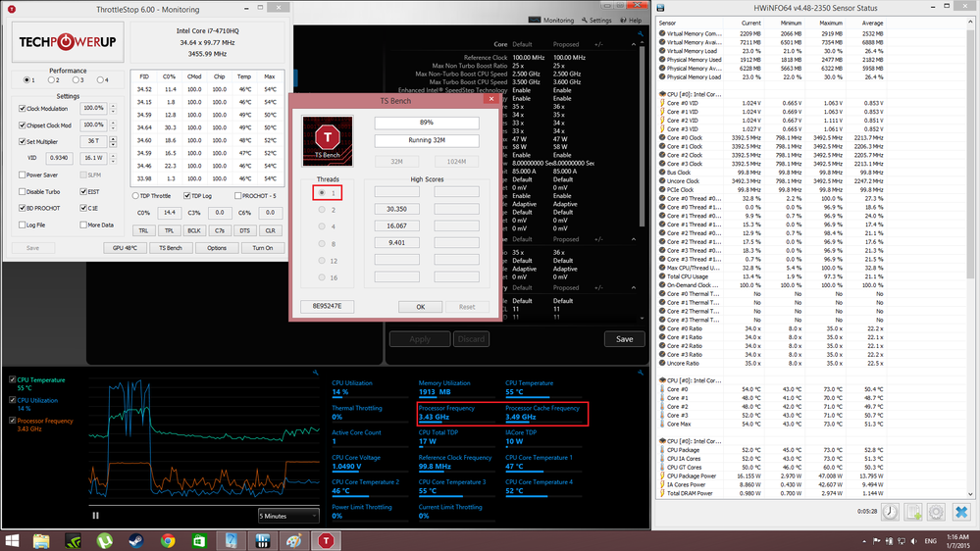The image size is (980, 551).
Task: Click wrench icon above XTU graph
Action: coord(316,373)
